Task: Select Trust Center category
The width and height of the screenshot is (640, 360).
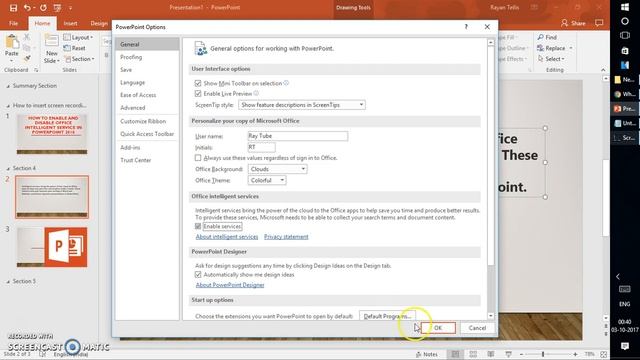Action: (147, 160)
